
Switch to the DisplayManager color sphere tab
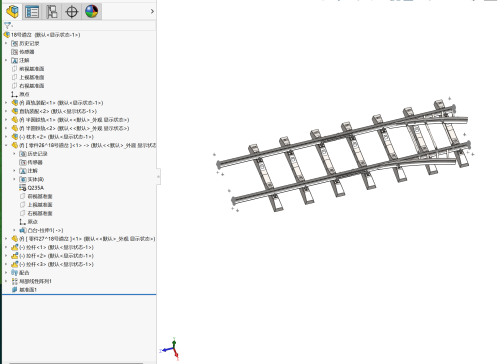click(x=91, y=12)
